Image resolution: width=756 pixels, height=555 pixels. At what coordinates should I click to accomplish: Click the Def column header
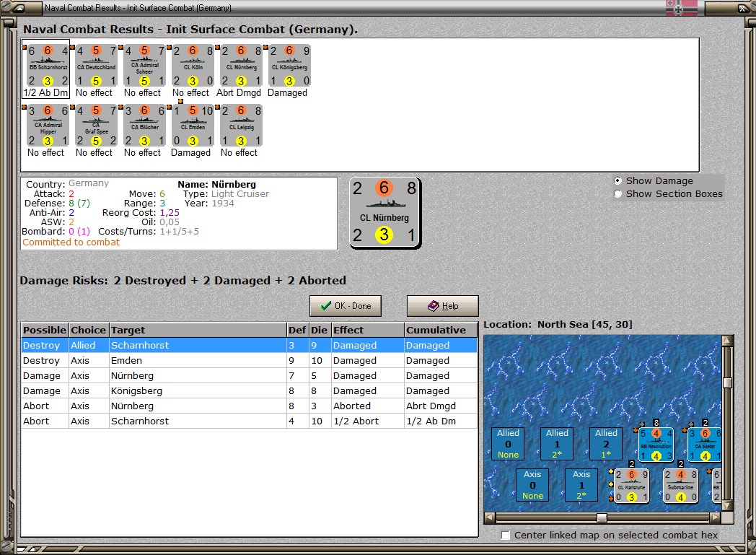pyautogui.click(x=297, y=331)
